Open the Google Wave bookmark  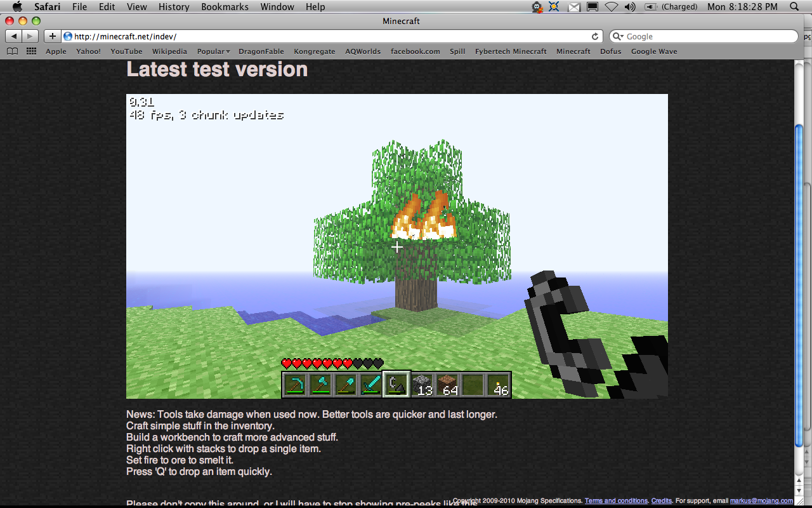click(x=654, y=51)
